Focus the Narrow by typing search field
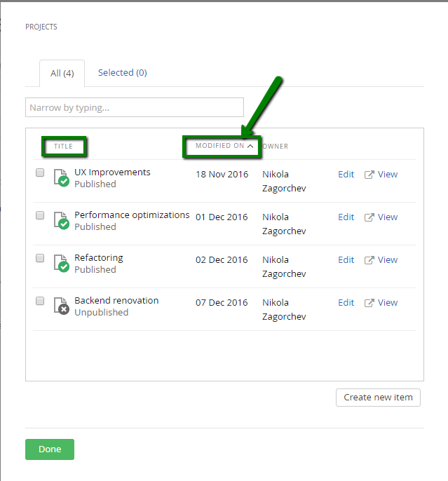 click(x=135, y=107)
